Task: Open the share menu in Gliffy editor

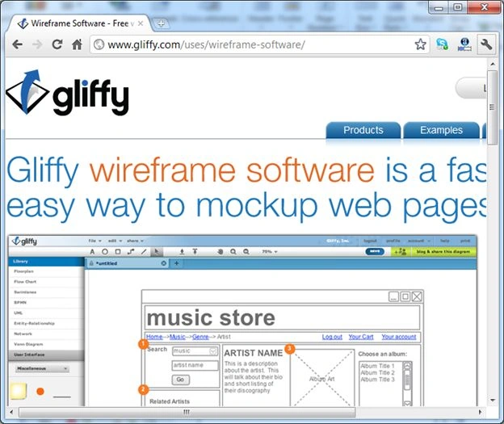Action: (135, 241)
